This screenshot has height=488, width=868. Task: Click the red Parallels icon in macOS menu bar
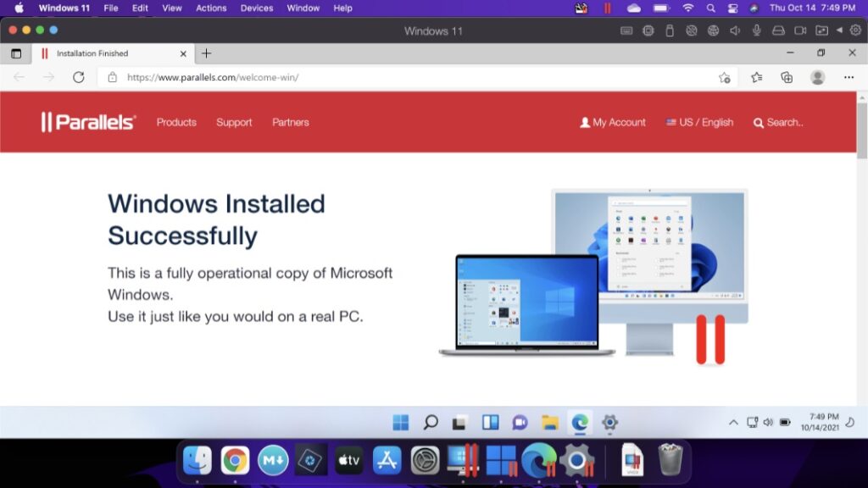click(x=607, y=8)
